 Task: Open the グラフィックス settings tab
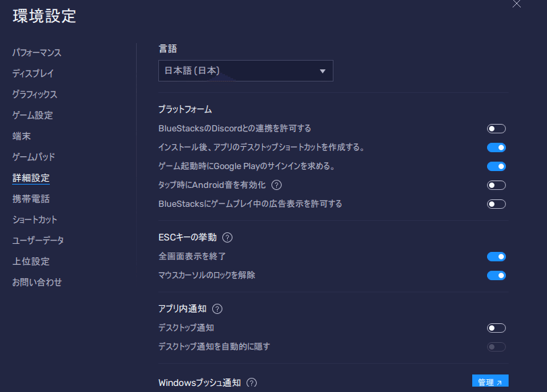click(x=34, y=94)
